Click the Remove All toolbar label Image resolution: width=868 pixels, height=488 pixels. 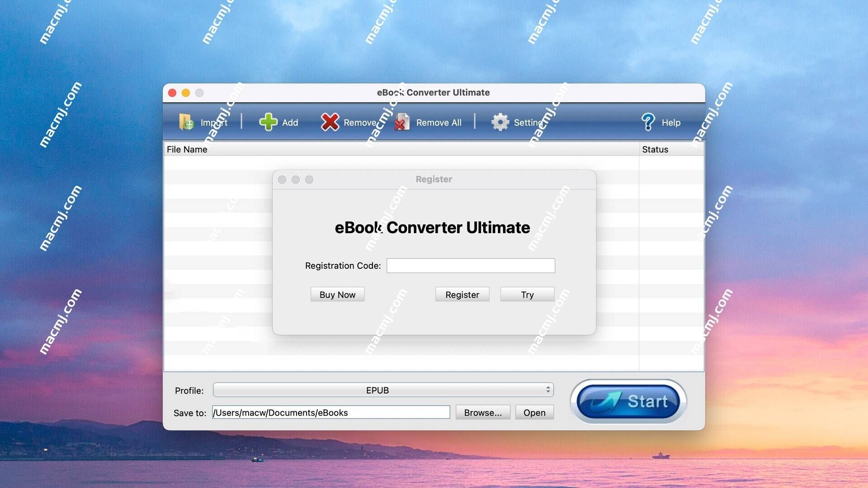(439, 122)
